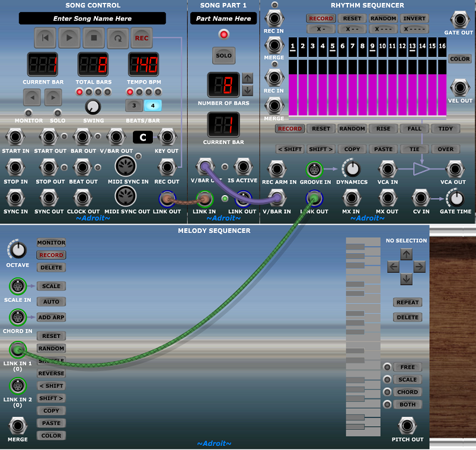This screenshot has width=476, height=450.
Task: Toggle the loop button in Song Control
Action: pyautogui.click(x=118, y=38)
